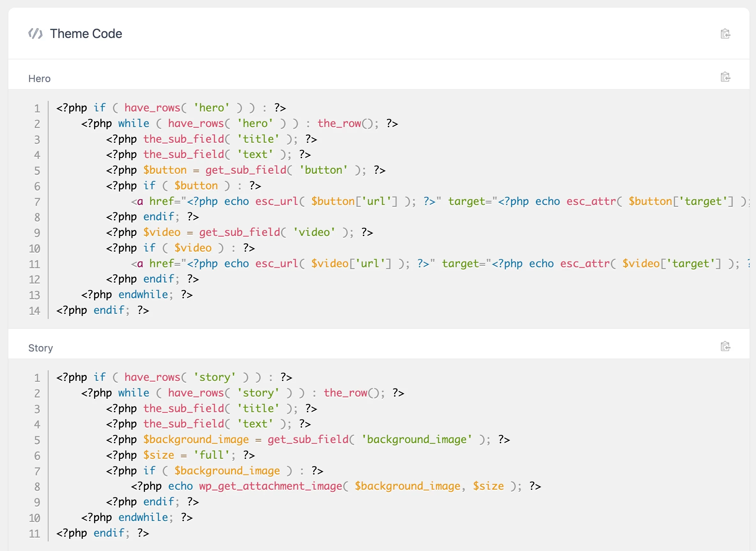Click Hero line 8 endif statement
Screen dimensions: 756x551
152,217
